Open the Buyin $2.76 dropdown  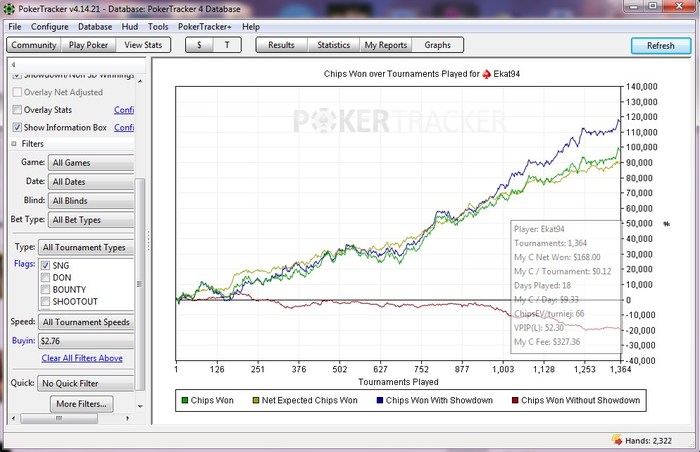click(x=86, y=341)
